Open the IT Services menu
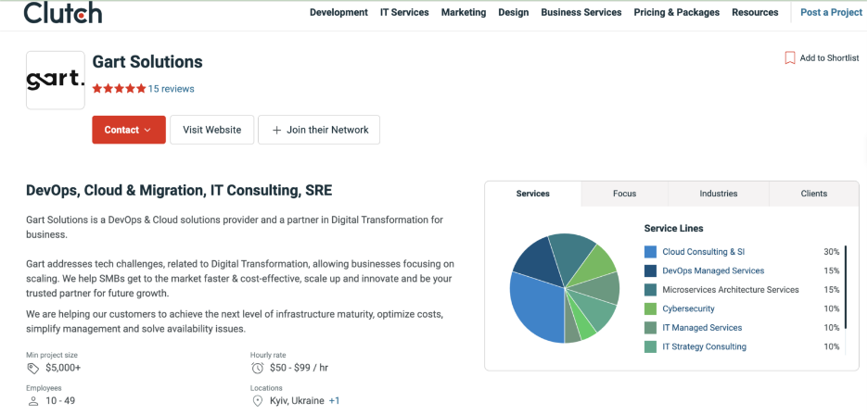 click(404, 12)
